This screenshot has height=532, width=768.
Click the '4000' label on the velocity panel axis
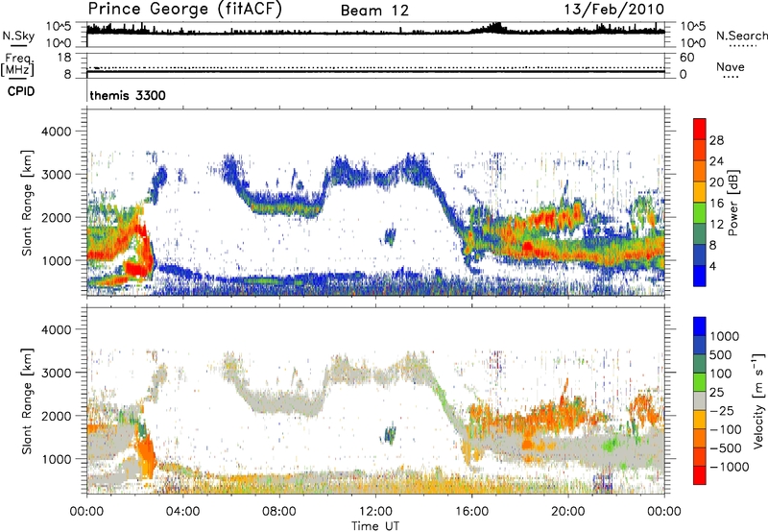(x=56, y=329)
